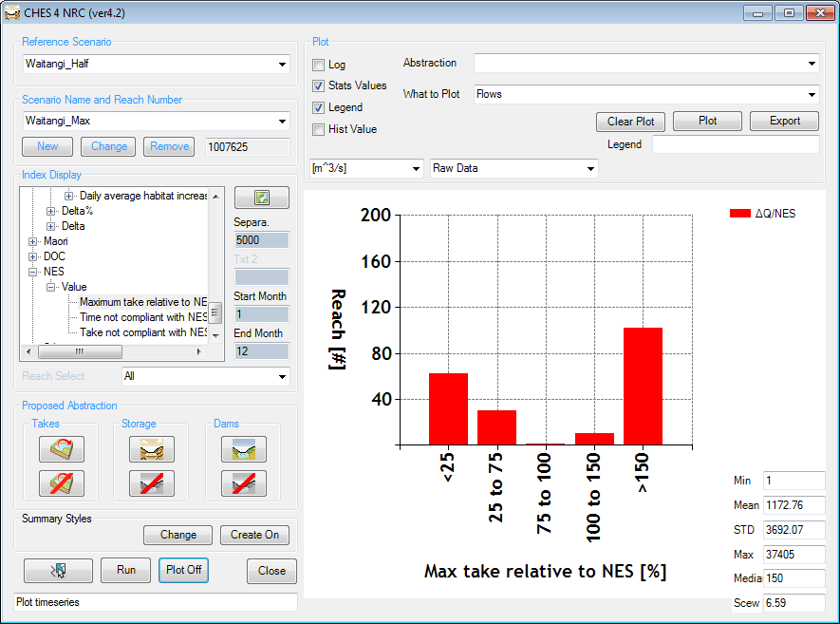Expand the Maori tree node

coord(33,241)
